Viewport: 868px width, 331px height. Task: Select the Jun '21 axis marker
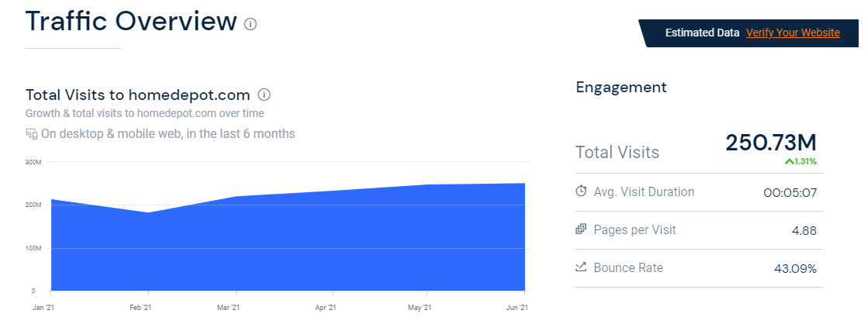[517, 308]
